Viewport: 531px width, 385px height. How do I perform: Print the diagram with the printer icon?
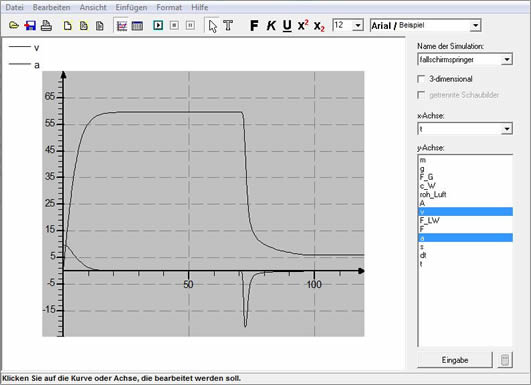46,25
